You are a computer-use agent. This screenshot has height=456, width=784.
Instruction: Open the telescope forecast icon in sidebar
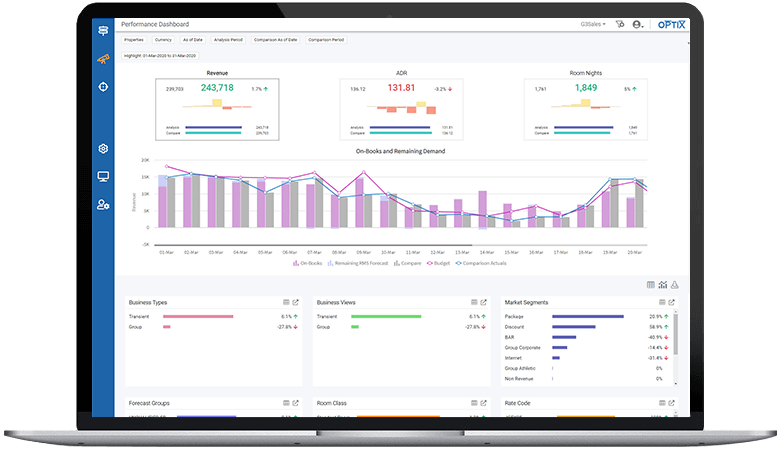(103, 60)
